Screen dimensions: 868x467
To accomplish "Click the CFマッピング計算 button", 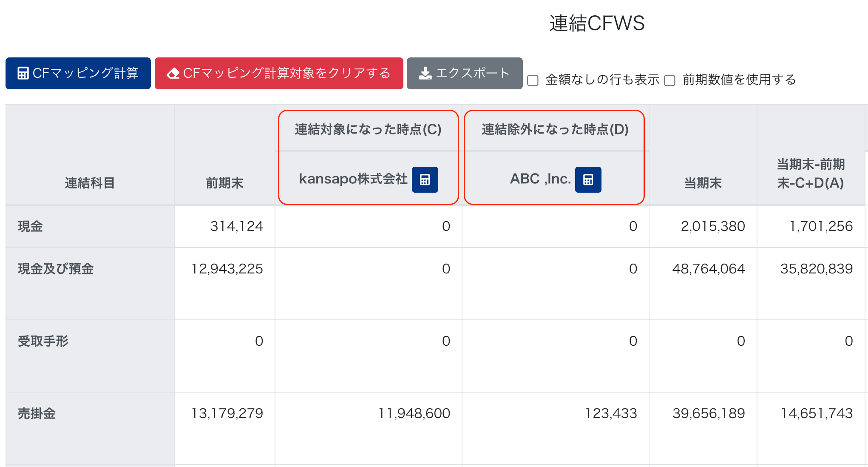I will click(x=78, y=73).
